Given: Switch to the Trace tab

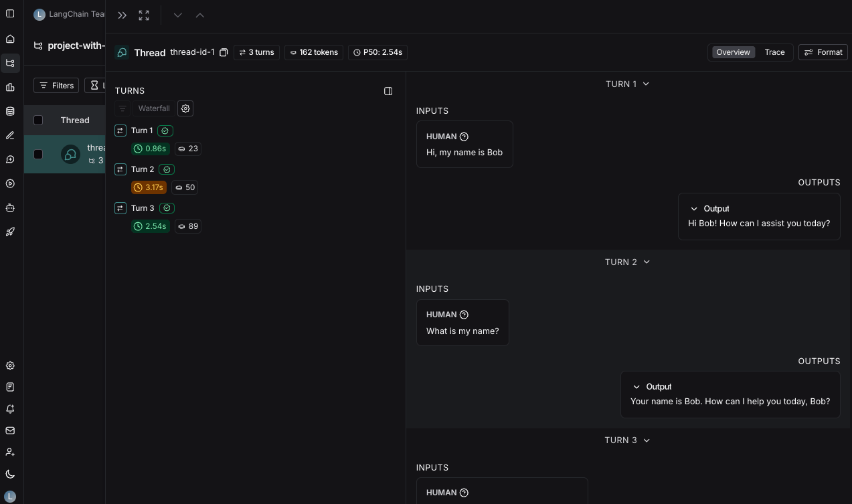Looking at the screenshot, I should (x=774, y=52).
